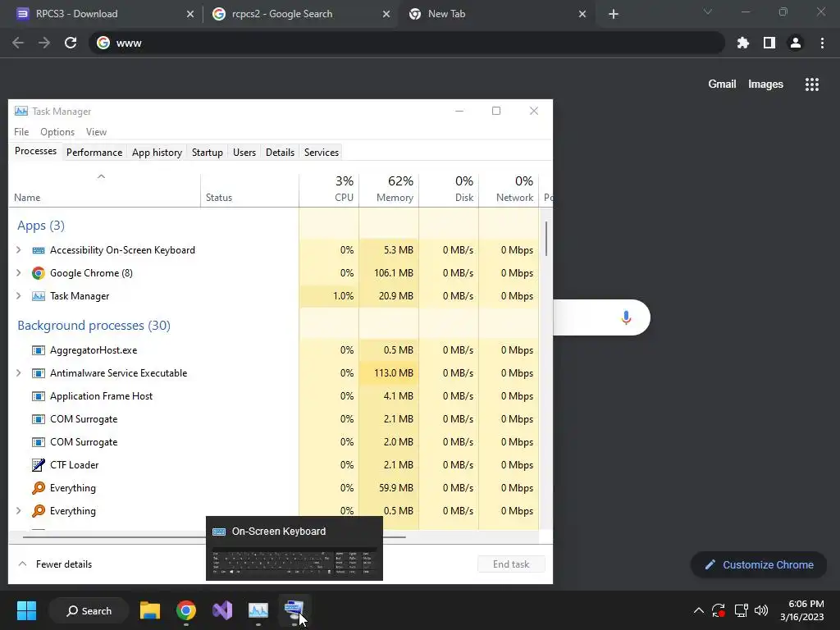Open the View menu in Task Manager
Viewport: 840px width, 630px height.
pos(97,132)
